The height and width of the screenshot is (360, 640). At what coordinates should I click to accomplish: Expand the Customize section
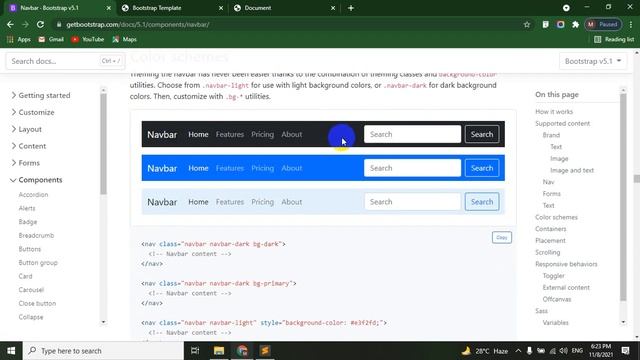point(33,112)
